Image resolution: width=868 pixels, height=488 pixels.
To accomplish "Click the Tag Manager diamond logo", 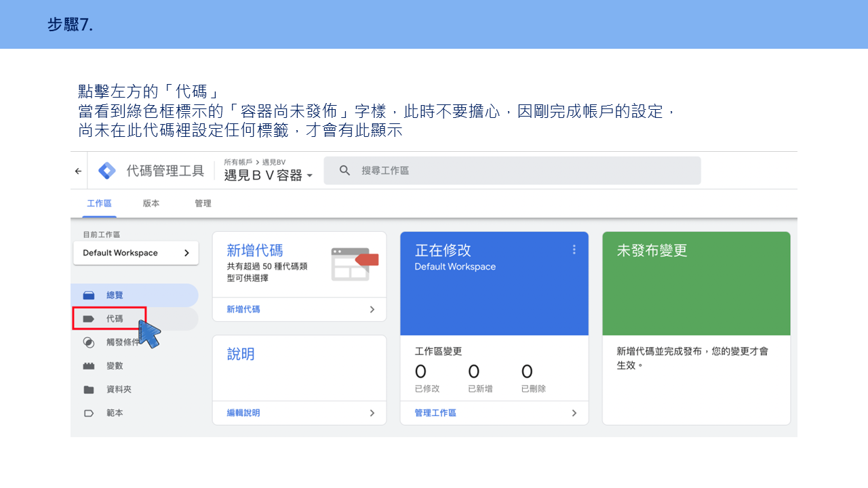I will click(107, 171).
